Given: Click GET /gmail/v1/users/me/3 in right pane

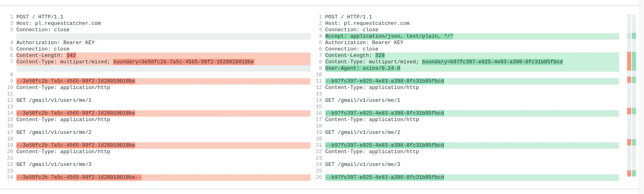Looking at the screenshot, I should point(362,164).
